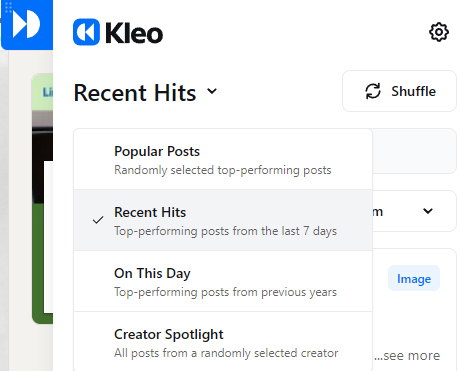The width and height of the screenshot is (474, 371).
Task: Click the Kleo logo icon
Action: pyautogui.click(x=86, y=32)
